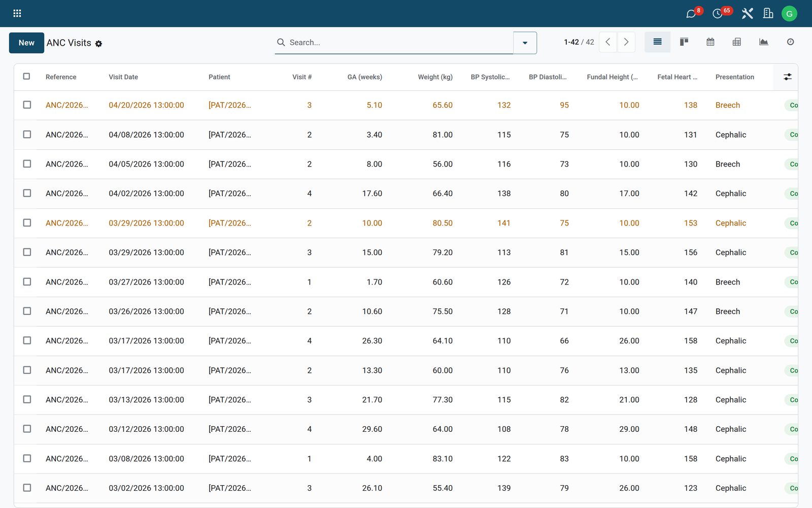Open the debug tools wrench icon
The image size is (812, 508).
click(747, 14)
